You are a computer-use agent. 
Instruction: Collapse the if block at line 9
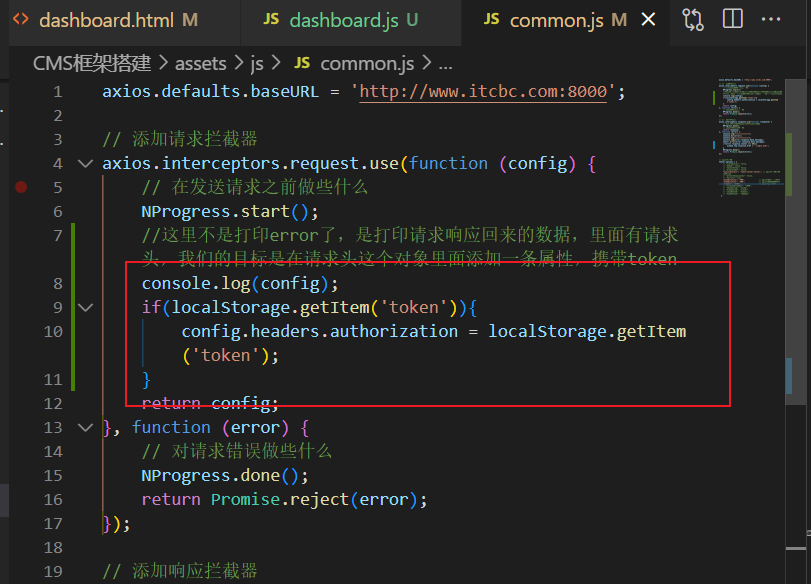point(85,308)
